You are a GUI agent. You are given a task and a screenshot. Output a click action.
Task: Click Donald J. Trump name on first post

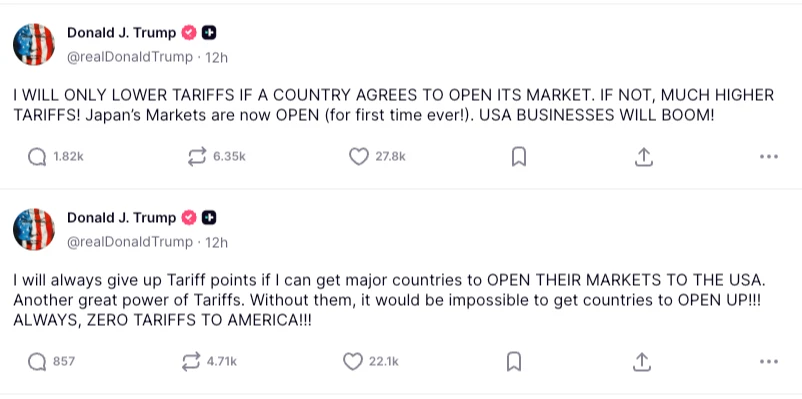click(x=121, y=33)
